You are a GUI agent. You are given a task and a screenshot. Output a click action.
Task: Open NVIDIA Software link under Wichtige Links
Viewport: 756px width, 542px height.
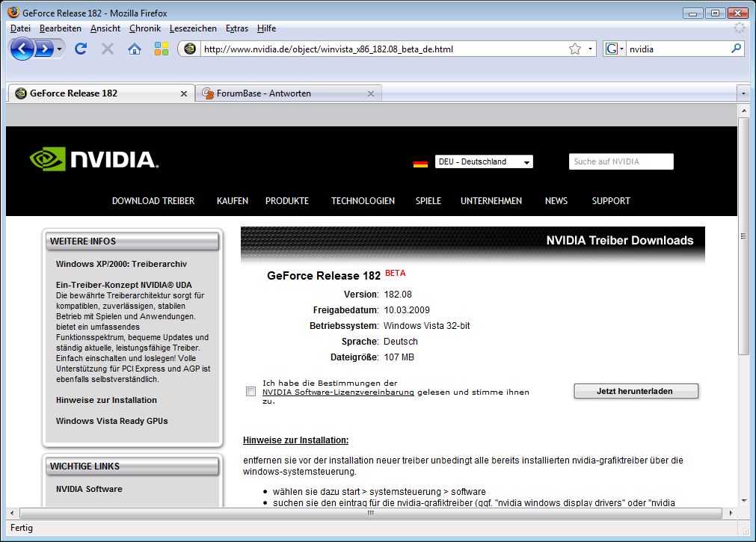pyautogui.click(x=89, y=488)
